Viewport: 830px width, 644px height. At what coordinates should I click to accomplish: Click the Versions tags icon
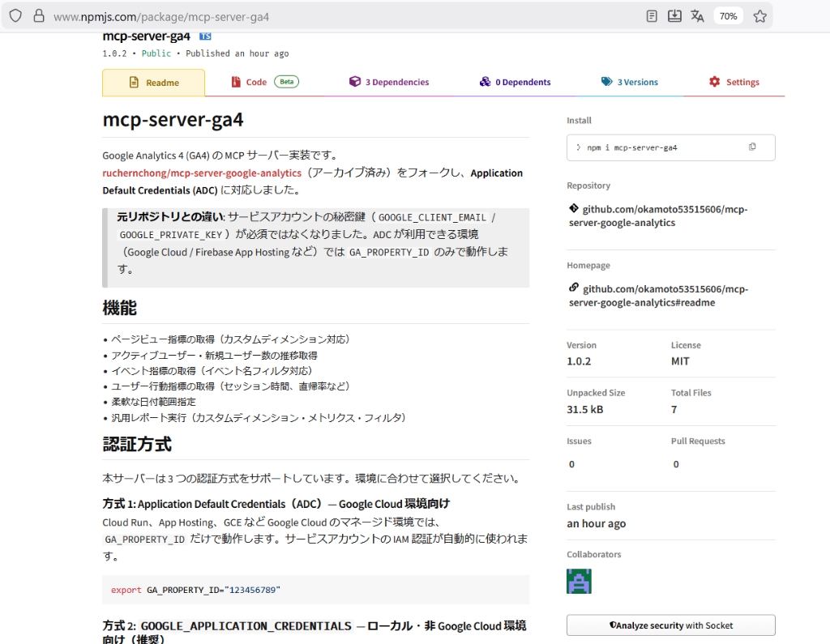pyautogui.click(x=606, y=82)
